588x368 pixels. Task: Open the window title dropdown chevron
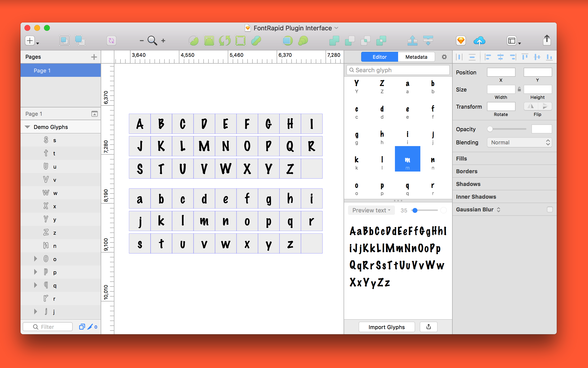(337, 28)
